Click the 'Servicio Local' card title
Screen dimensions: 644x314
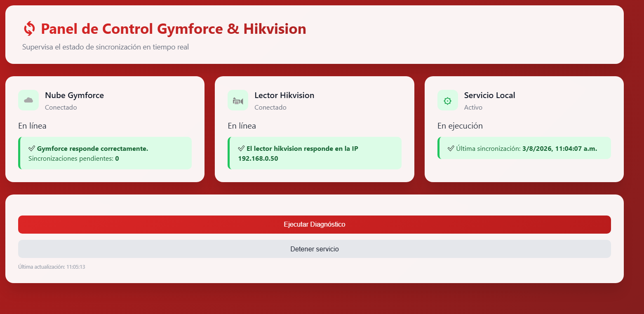[x=490, y=95]
